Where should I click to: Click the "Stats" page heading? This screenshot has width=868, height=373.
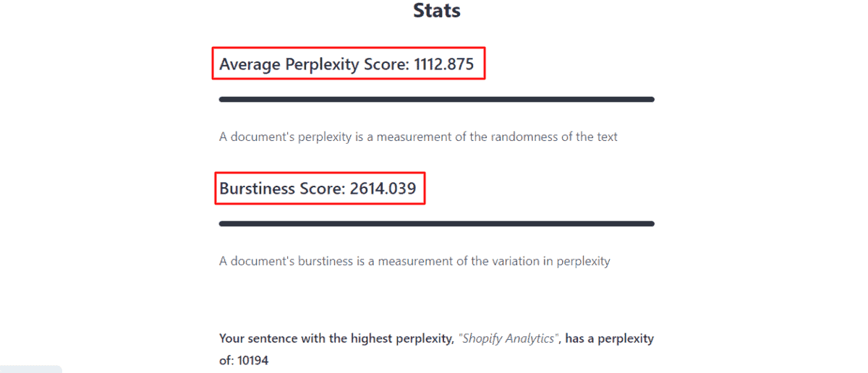pyautogui.click(x=436, y=11)
